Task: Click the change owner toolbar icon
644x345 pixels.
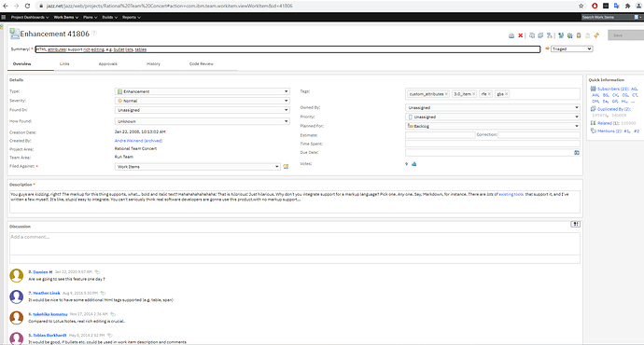Action: click(569, 35)
